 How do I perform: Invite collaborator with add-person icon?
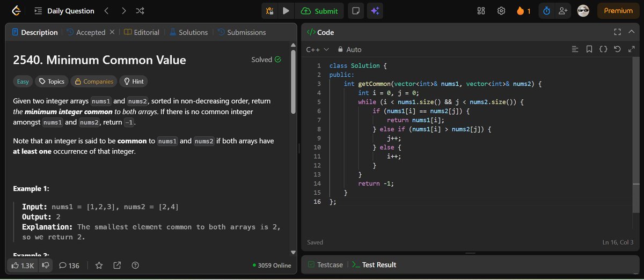click(562, 11)
